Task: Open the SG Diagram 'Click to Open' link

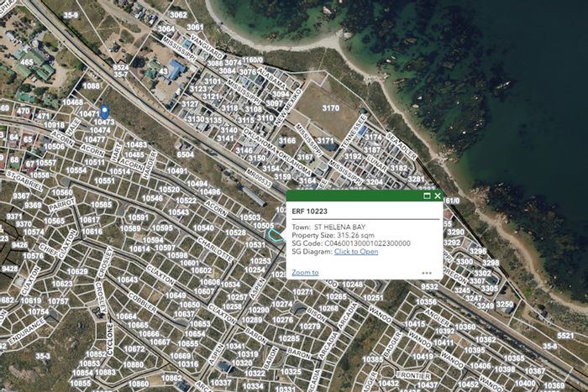Action: (356, 251)
